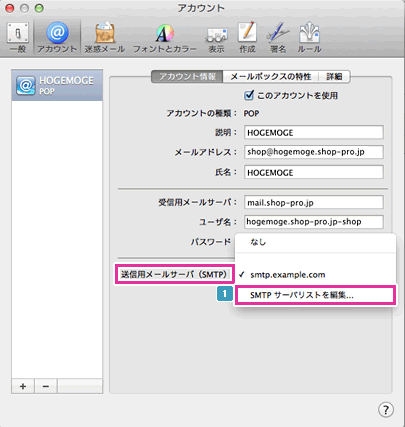Click the plus button to add account
The image size is (405, 427).
[23, 386]
